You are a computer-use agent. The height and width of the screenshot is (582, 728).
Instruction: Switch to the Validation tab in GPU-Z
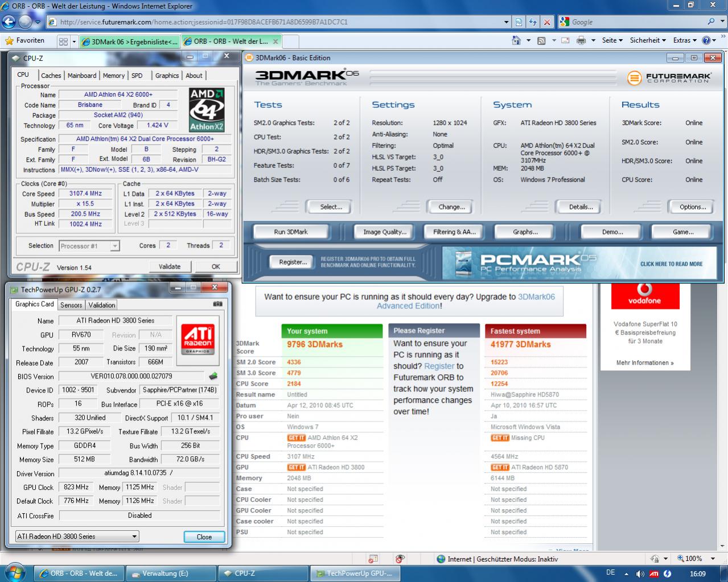(x=102, y=305)
